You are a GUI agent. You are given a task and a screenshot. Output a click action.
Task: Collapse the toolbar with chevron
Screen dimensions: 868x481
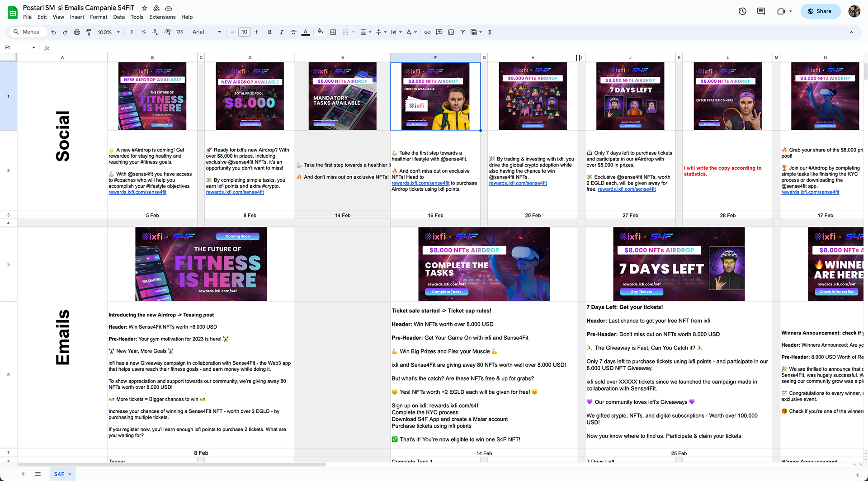pyautogui.click(x=851, y=32)
